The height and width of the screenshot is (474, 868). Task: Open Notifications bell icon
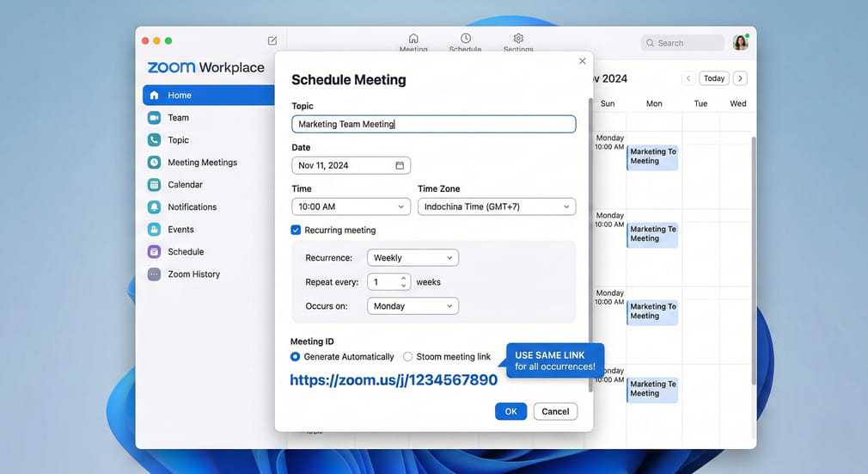pyautogui.click(x=154, y=207)
